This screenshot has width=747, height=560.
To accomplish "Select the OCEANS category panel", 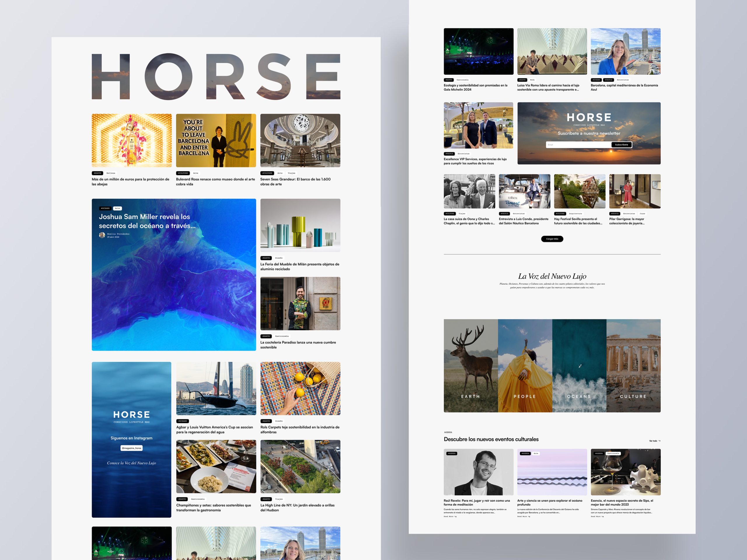I will coord(579,365).
